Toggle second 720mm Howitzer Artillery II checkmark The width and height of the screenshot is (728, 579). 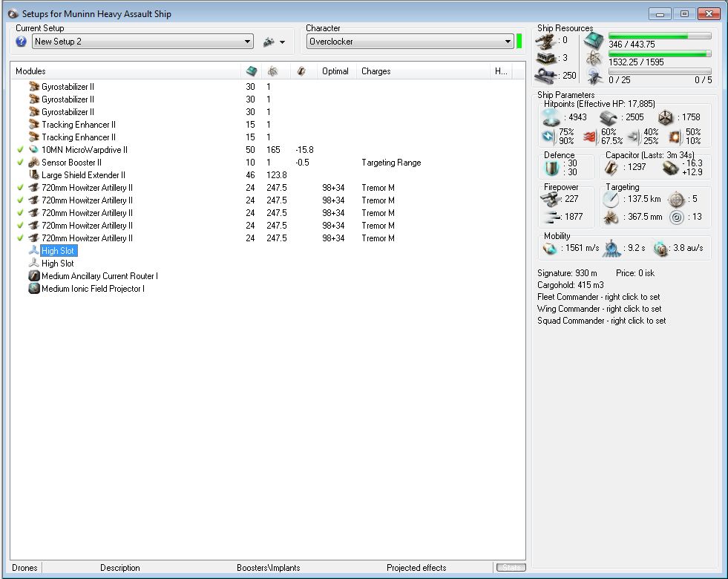coord(20,200)
